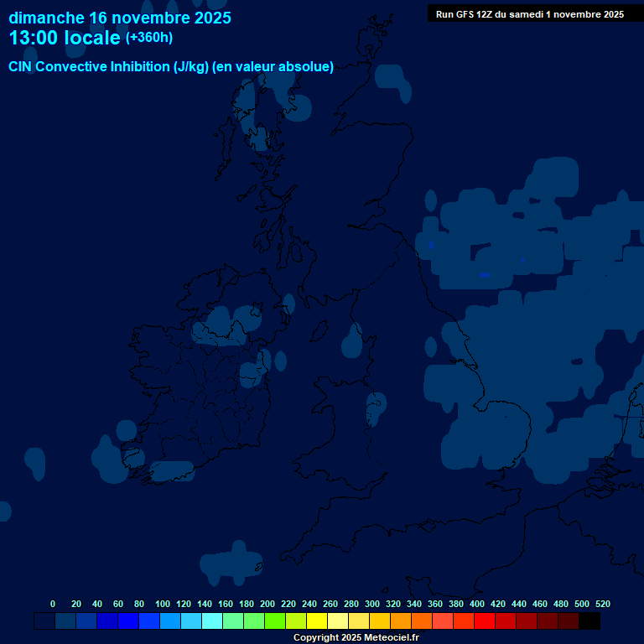Viewport: 644px width, 644px height.
Task: Click the CIN Convective Inhibition title text
Action: coord(171,67)
